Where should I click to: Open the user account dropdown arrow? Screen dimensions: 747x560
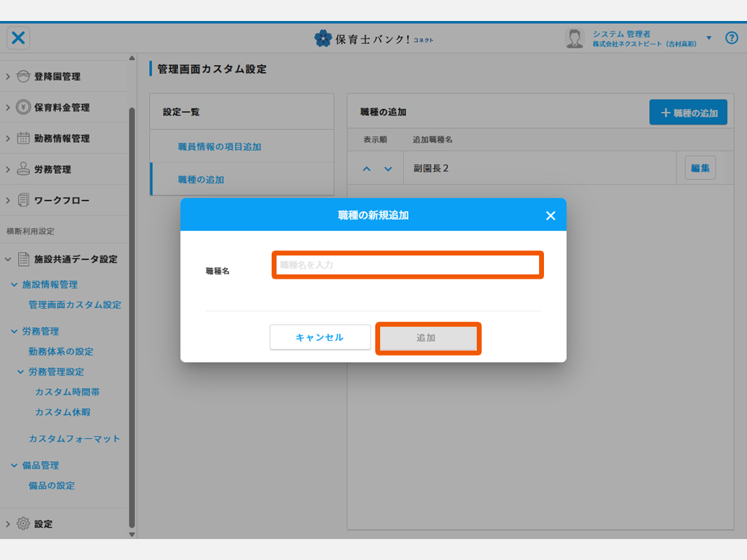[708, 38]
